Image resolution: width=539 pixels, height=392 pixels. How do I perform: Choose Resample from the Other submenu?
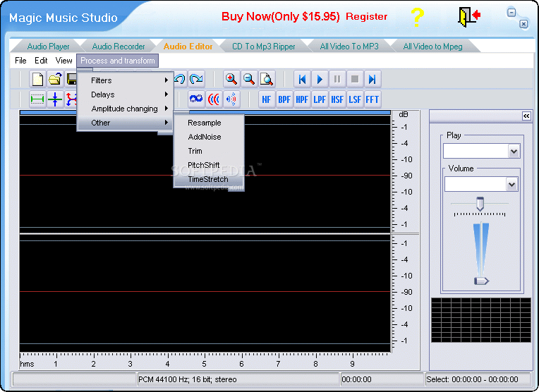(209, 123)
